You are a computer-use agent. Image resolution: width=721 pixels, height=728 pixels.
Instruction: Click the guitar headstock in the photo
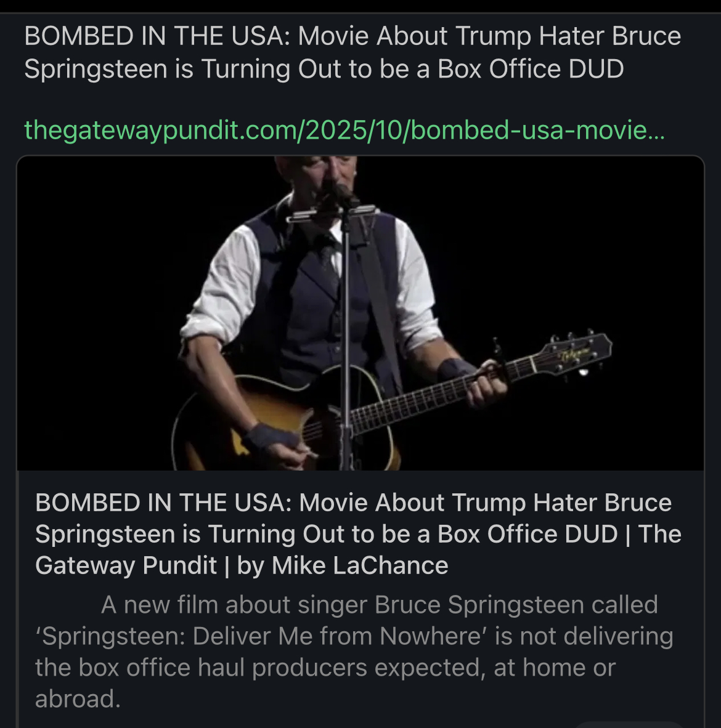pos(576,354)
